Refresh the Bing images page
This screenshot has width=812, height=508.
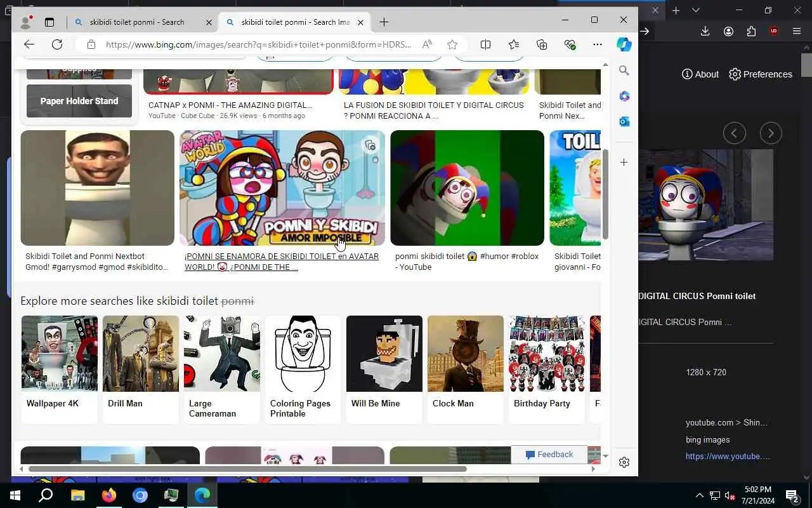[57, 44]
